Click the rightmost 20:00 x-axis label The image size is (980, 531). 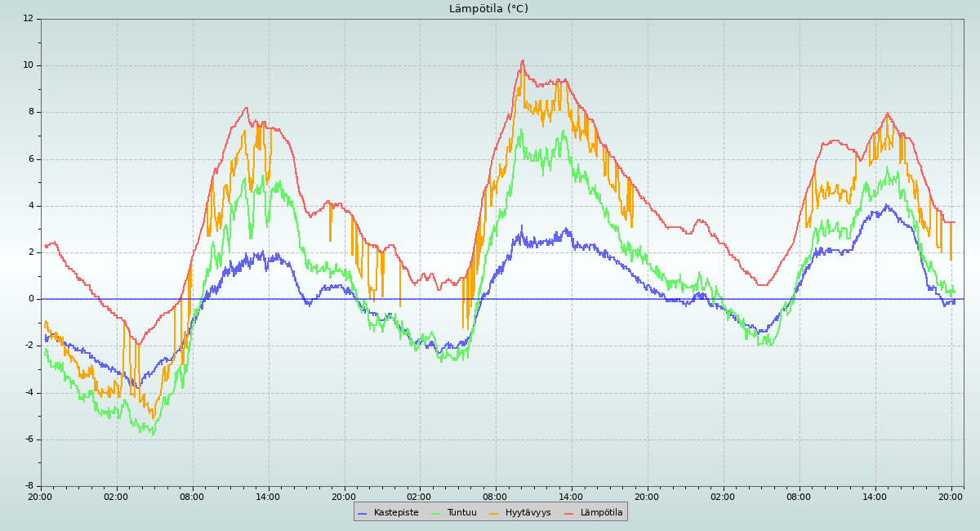[951, 496]
